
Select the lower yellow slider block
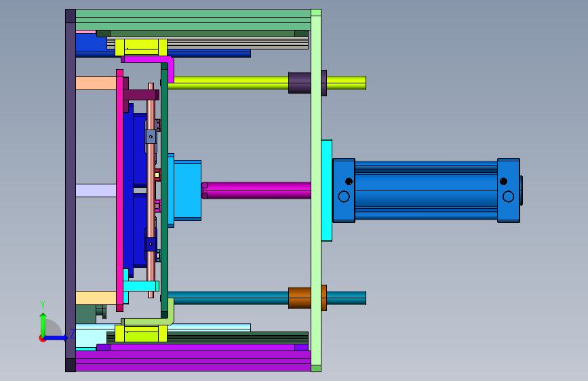(x=140, y=334)
